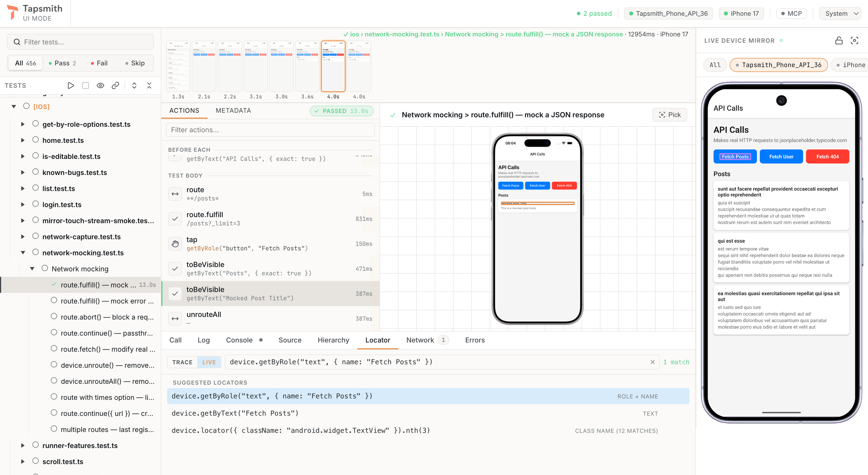Open the Console tab
Screen dimensions: 868x475
pos(244,340)
